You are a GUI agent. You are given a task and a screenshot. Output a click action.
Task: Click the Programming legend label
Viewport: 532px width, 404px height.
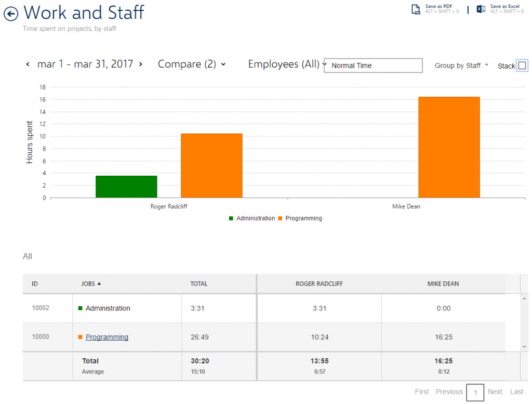[303, 218]
